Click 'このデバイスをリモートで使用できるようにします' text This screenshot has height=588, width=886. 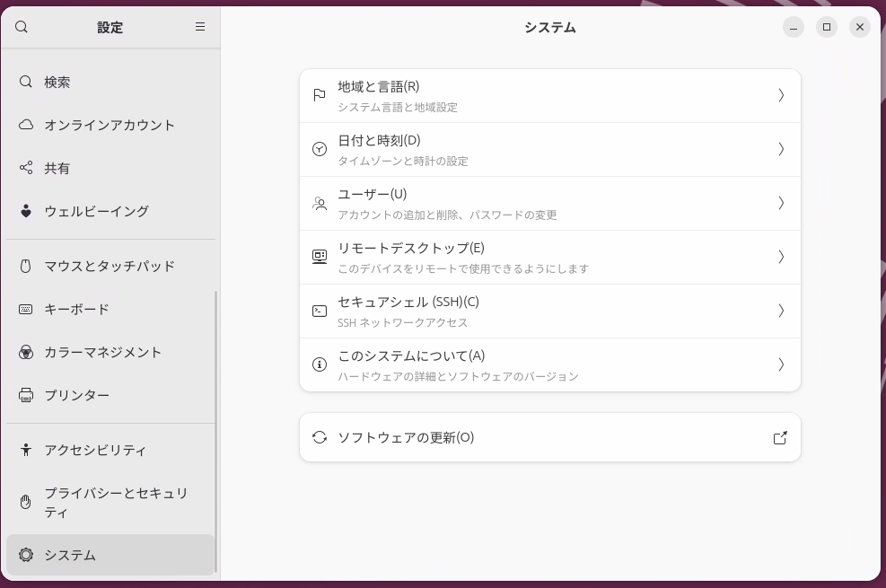click(463, 269)
